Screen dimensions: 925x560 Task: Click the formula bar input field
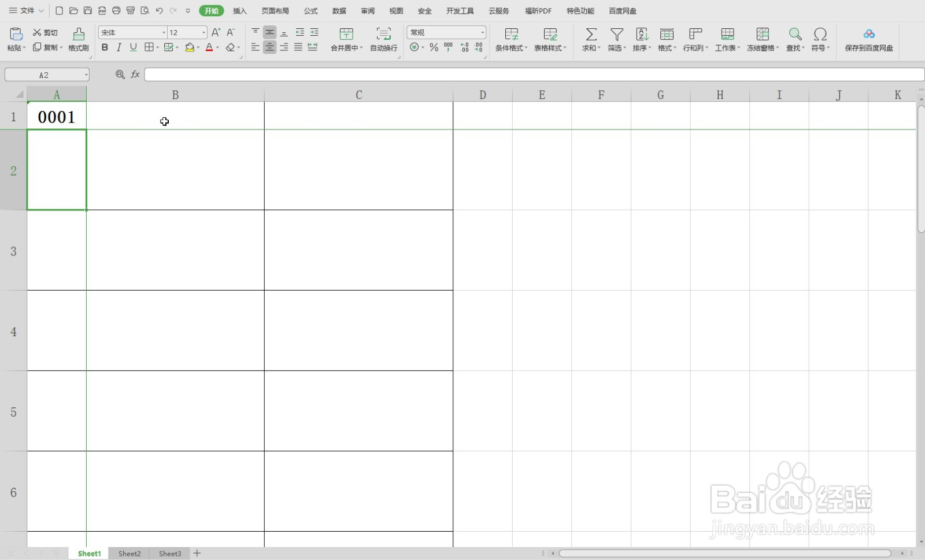coord(534,75)
